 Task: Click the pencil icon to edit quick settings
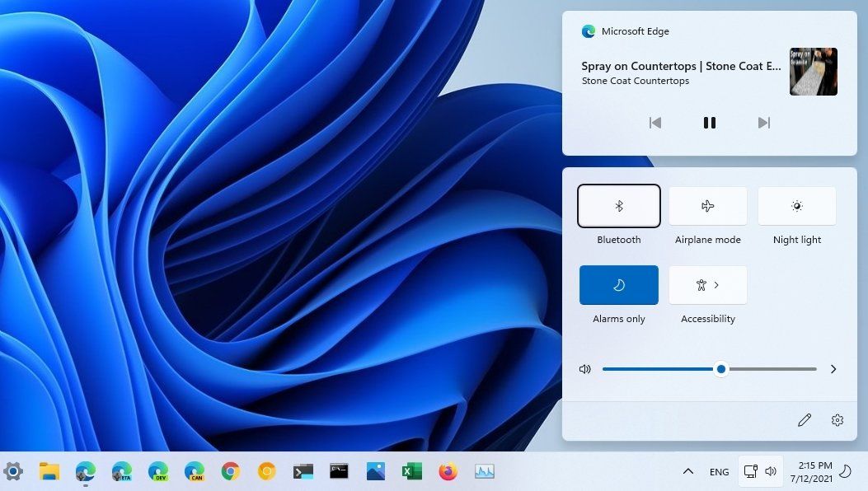tap(805, 420)
